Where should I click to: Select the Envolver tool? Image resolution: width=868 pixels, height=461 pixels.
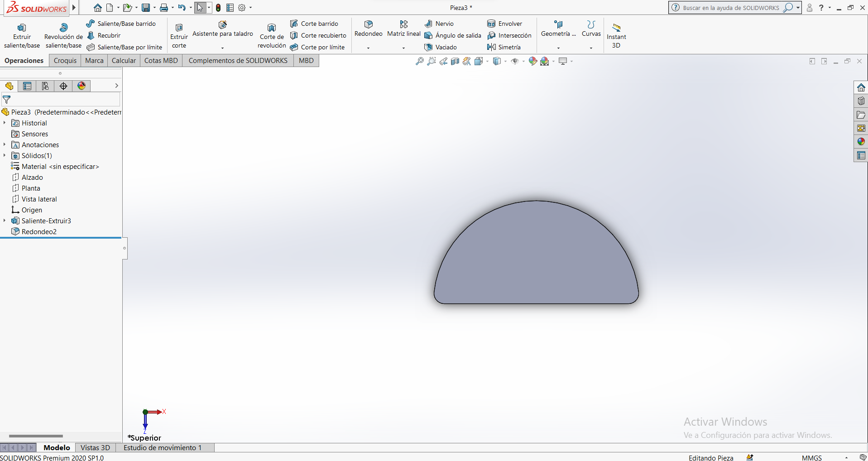coord(505,24)
